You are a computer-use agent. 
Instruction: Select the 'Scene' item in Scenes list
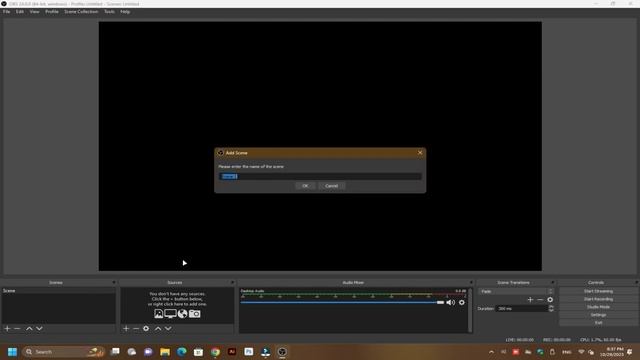coord(58,291)
